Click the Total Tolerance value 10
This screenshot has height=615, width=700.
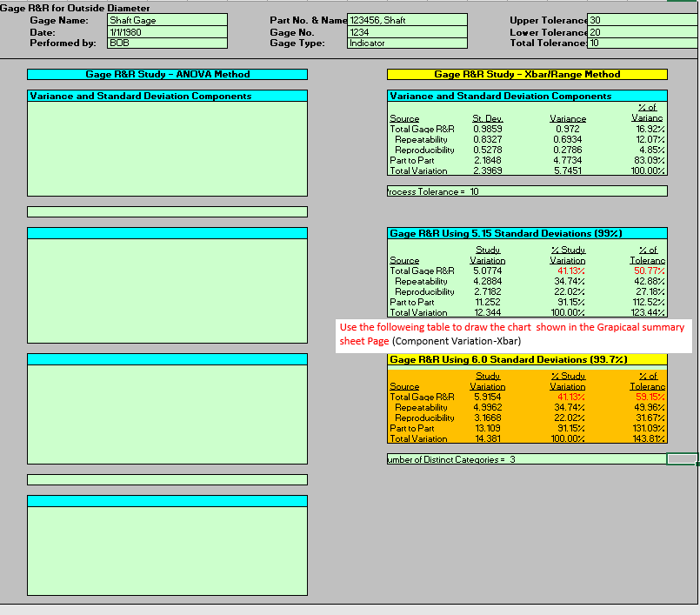pos(643,43)
